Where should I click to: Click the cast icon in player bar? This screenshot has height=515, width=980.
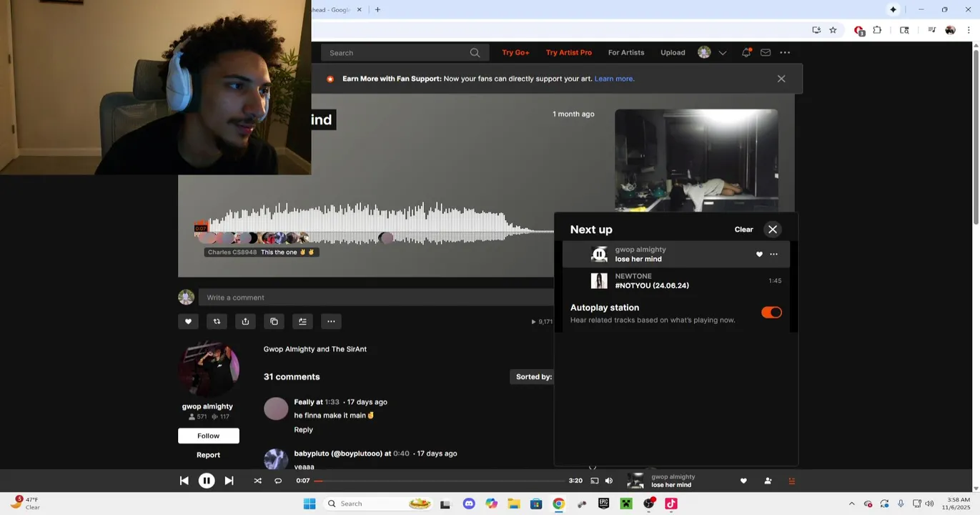594,481
